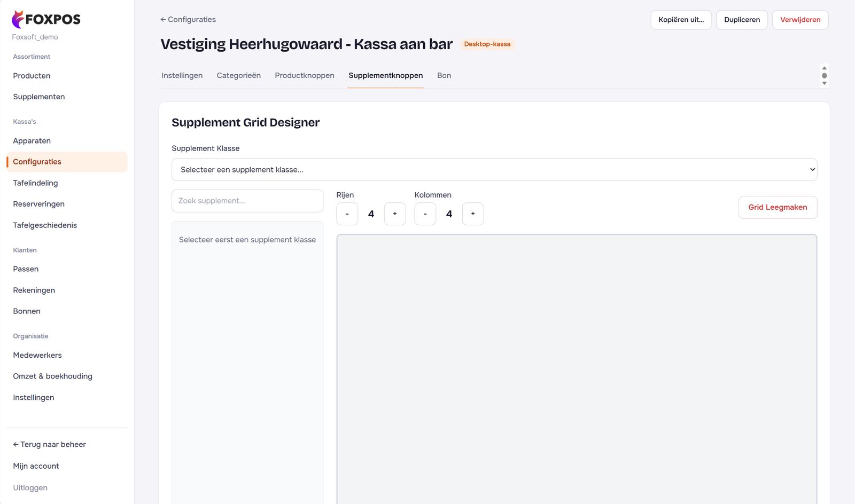Open the sidebar Instellingen item
This screenshot has height=504, width=855.
[x=67, y=398]
